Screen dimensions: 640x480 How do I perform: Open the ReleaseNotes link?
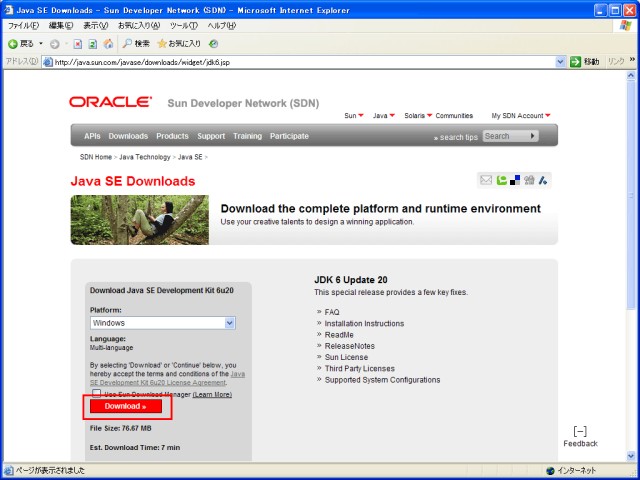(349, 346)
